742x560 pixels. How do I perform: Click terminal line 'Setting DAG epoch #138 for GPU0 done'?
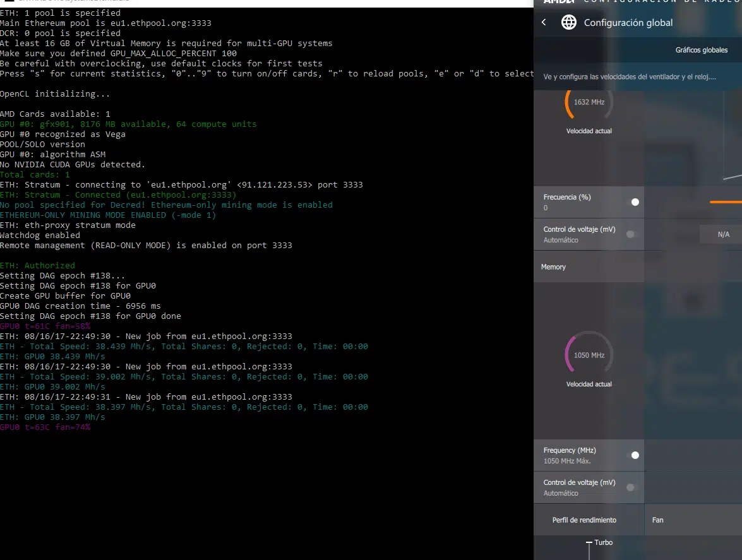pyautogui.click(x=90, y=316)
